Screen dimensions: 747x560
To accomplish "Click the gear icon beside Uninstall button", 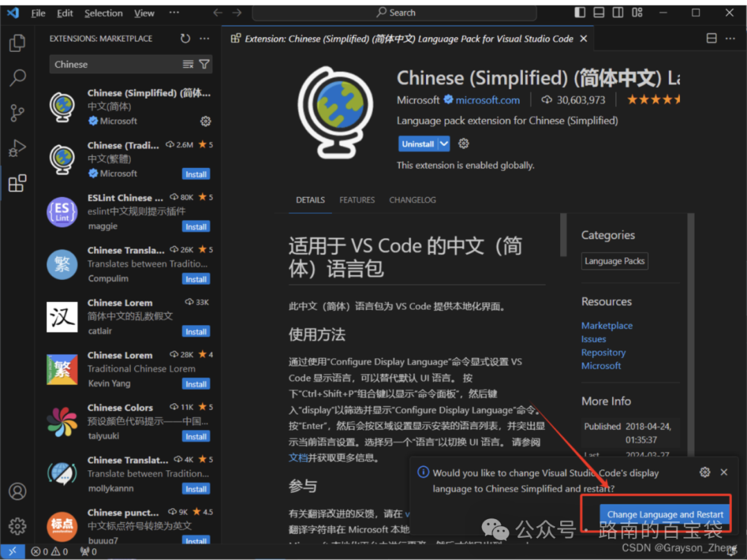I will (x=463, y=143).
